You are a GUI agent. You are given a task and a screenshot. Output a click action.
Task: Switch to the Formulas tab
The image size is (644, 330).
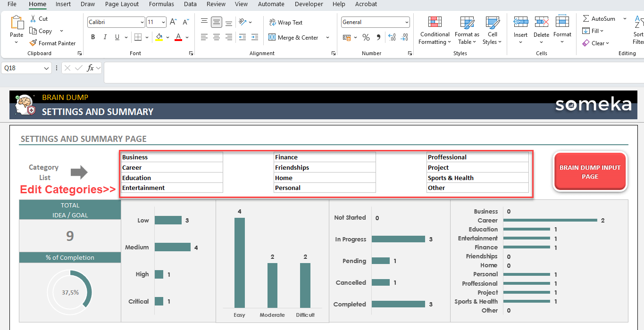coord(161,4)
